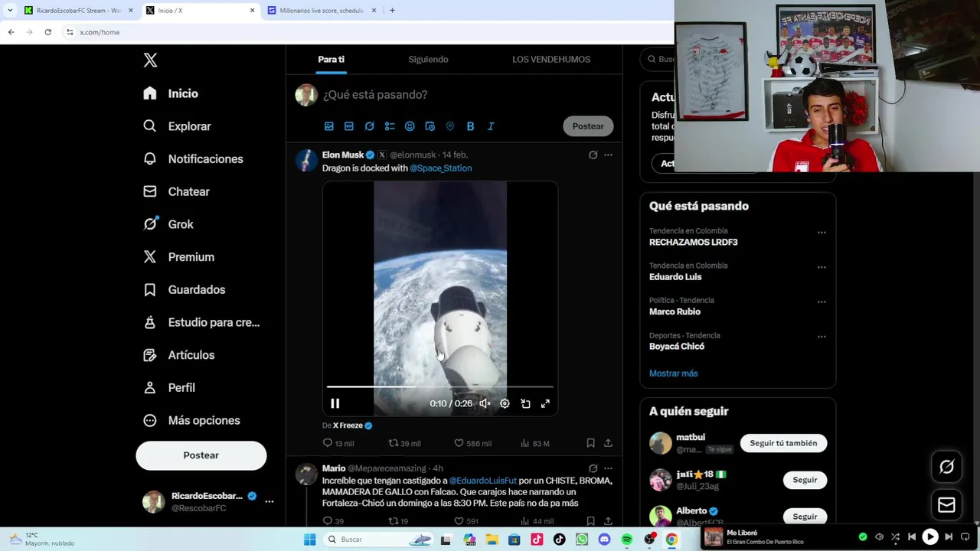Image resolution: width=980 pixels, height=551 pixels.
Task: Open more options on Elon Musk's post
Action: pos(608,155)
